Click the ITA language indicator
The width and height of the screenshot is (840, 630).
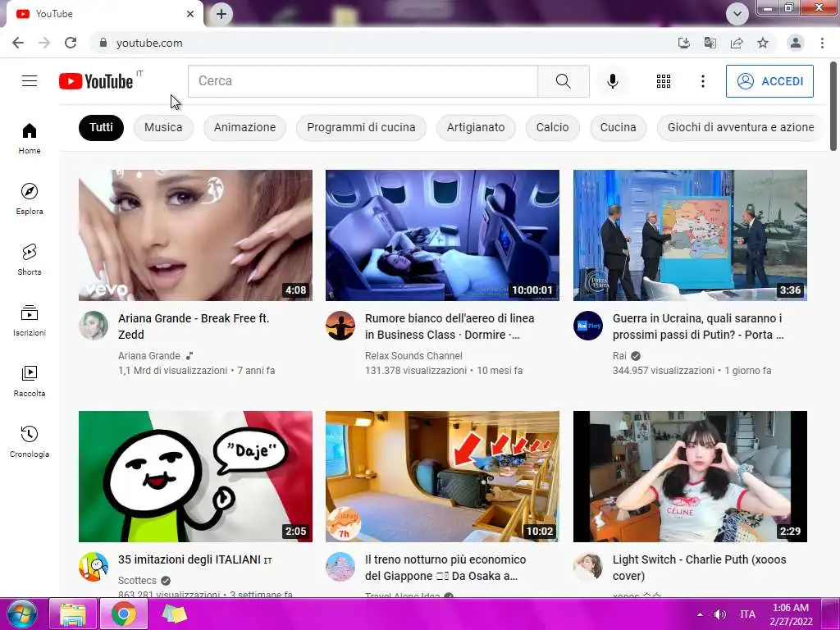(748, 614)
